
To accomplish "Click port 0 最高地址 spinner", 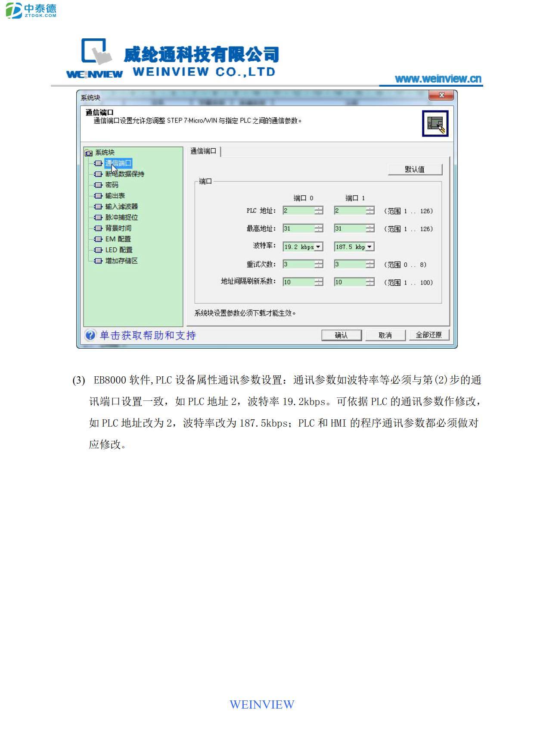I will [319, 228].
